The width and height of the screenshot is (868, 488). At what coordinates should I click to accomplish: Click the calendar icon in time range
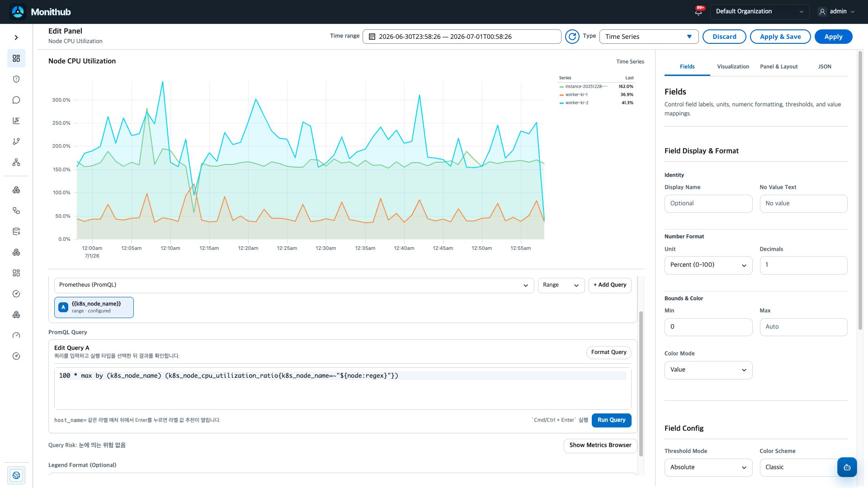(x=372, y=37)
